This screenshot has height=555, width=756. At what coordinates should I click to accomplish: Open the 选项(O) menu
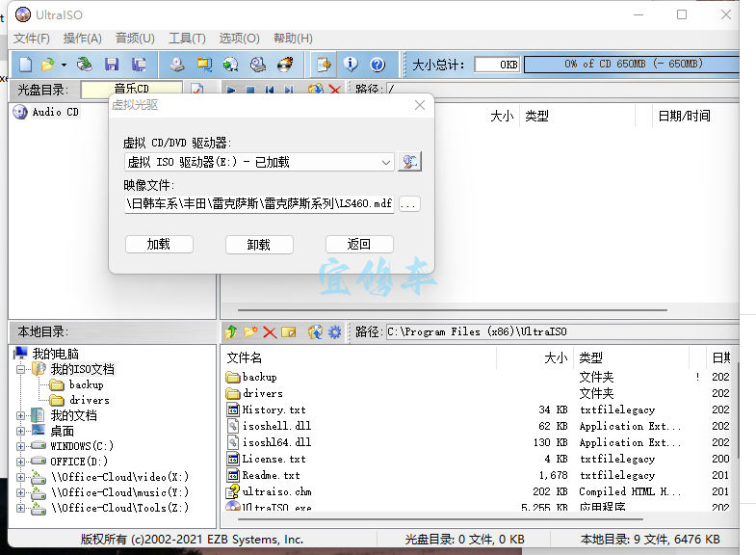[x=240, y=39]
